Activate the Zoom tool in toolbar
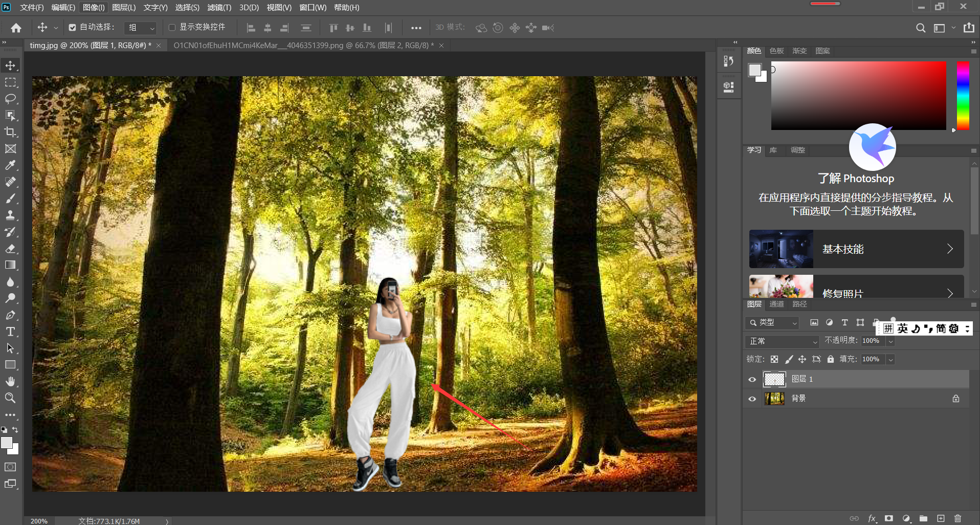This screenshot has height=525, width=980. click(x=10, y=398)
